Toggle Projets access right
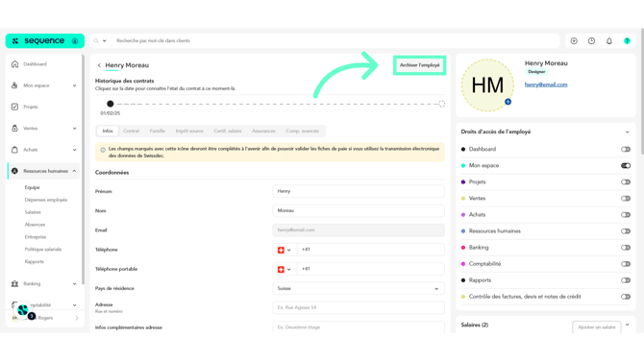The width and height of the screenshot is (644, 361). (626, 182)
